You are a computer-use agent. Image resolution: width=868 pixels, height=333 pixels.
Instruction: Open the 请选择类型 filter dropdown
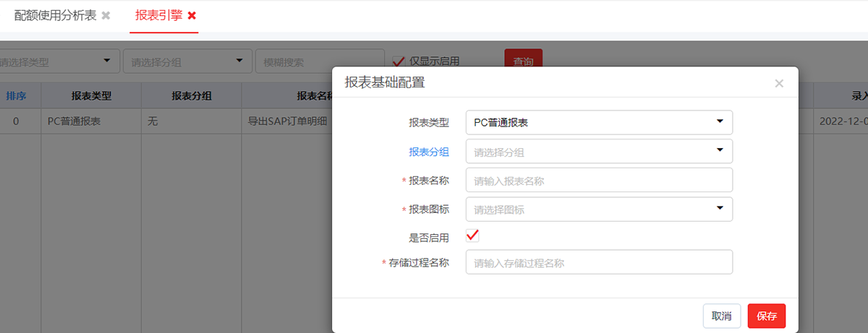pos(58,61)
